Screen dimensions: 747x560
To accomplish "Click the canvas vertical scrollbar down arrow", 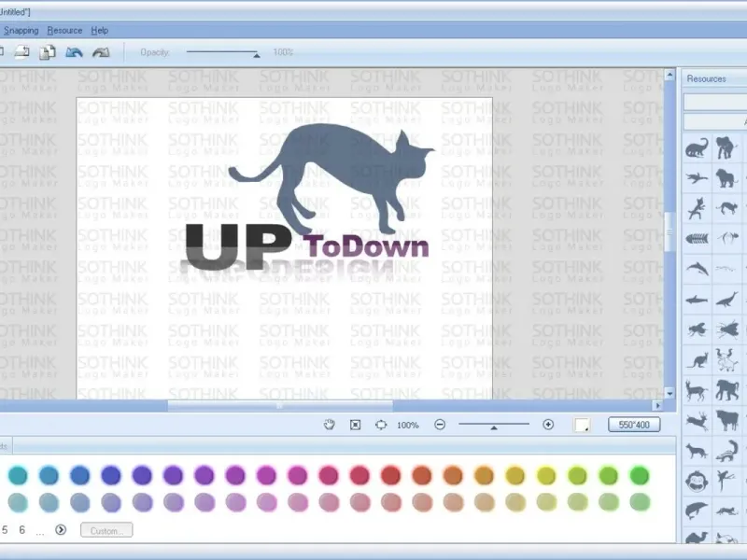I will (669, 393).
